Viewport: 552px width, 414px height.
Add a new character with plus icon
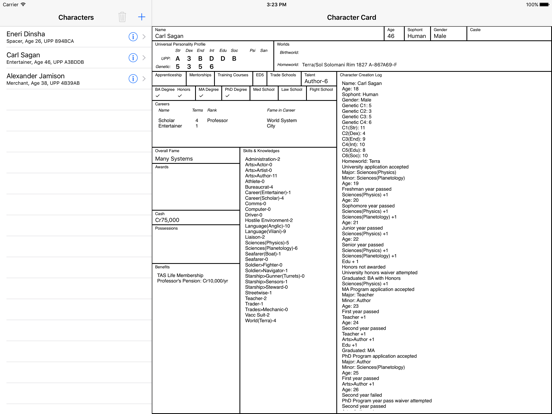point(142,17)
